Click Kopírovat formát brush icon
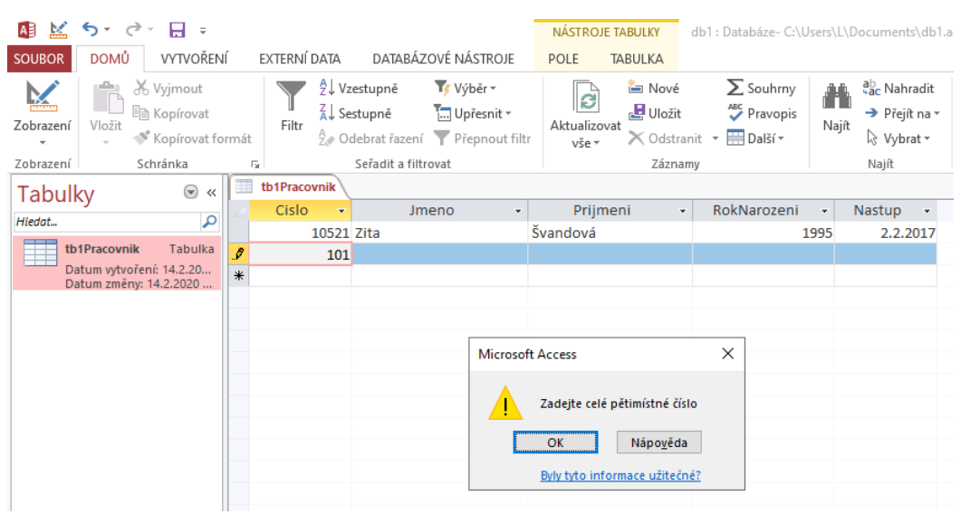The image size is (980, 514). (142, 138)
